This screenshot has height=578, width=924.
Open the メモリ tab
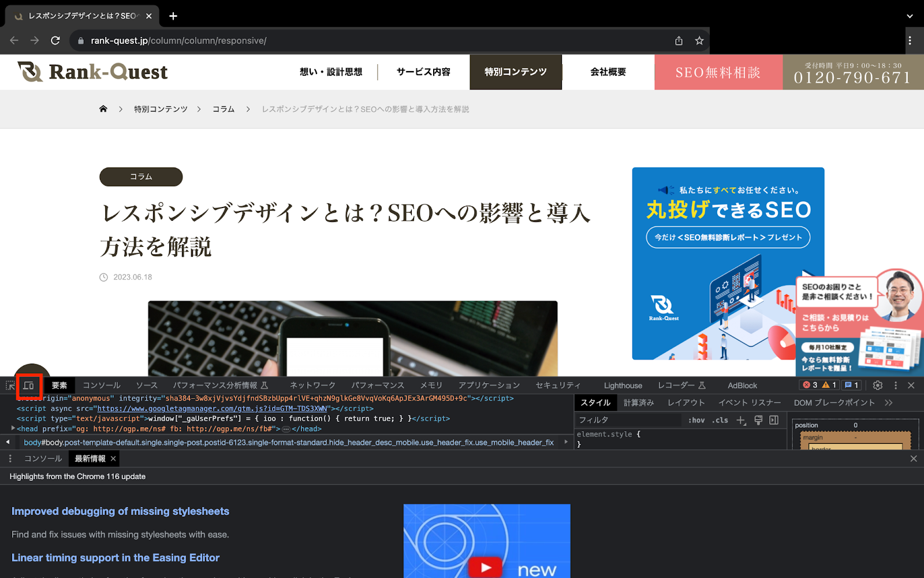431,386
